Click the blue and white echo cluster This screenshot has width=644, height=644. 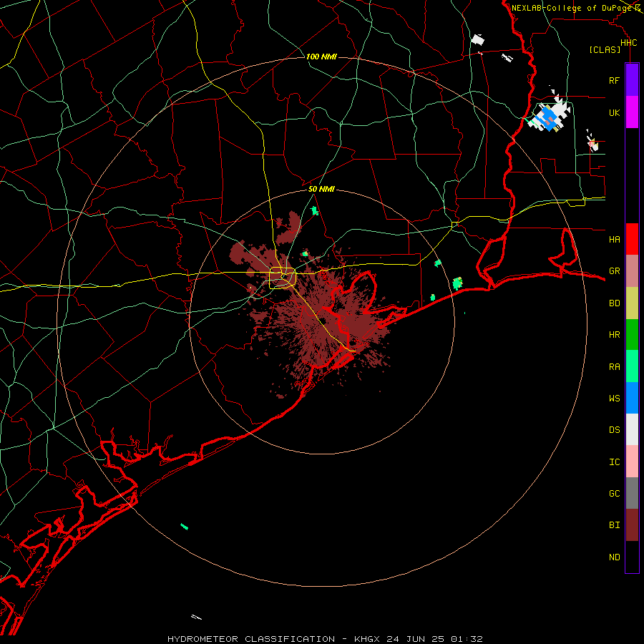[x=550, y=115]
